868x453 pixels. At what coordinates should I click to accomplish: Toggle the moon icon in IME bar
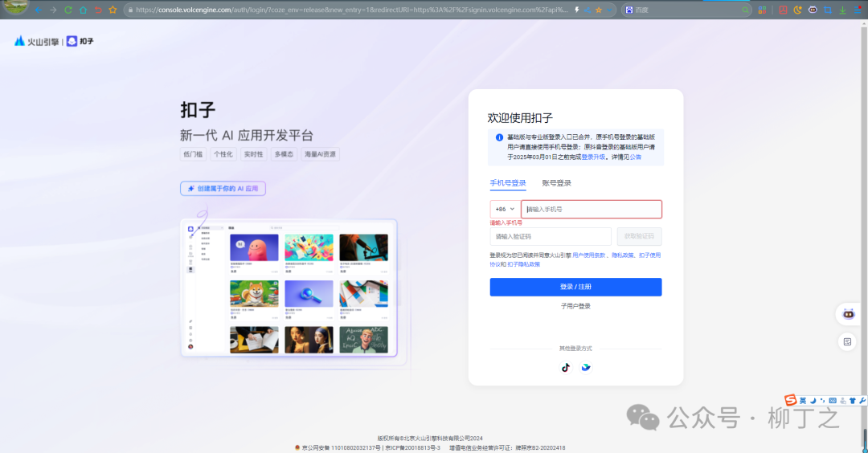(x=813, y=401)
